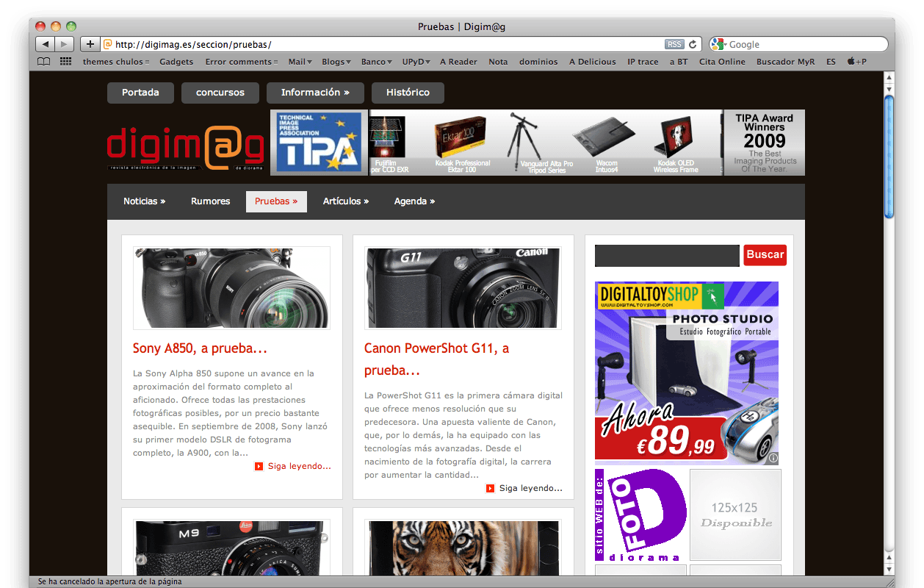Go back with the Safari back arrow

pos(46,44)
